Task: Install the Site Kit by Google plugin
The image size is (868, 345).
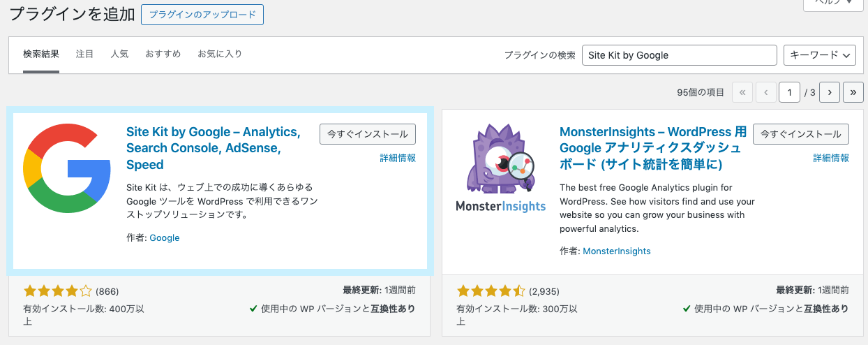Action: (x=368, y=134)
